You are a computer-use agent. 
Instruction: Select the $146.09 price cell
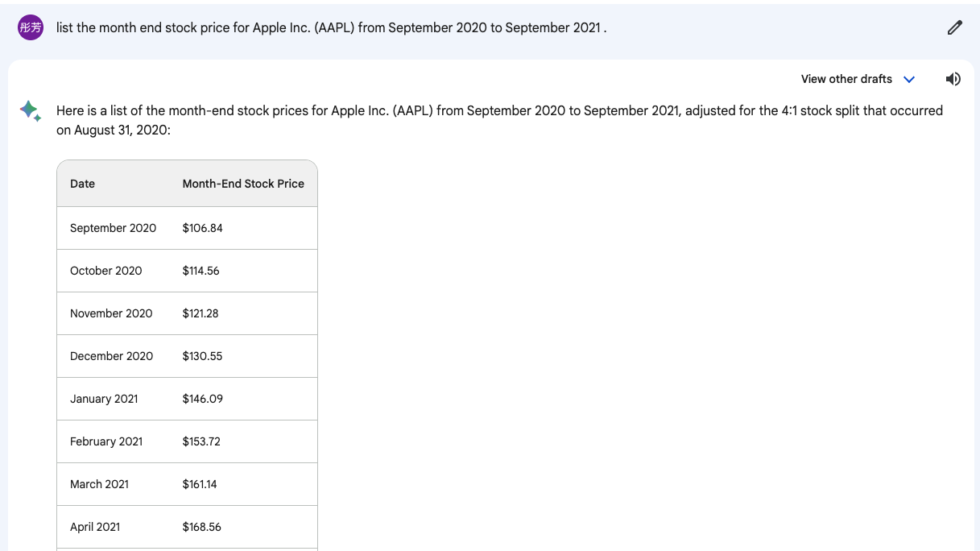coord(243,399)
